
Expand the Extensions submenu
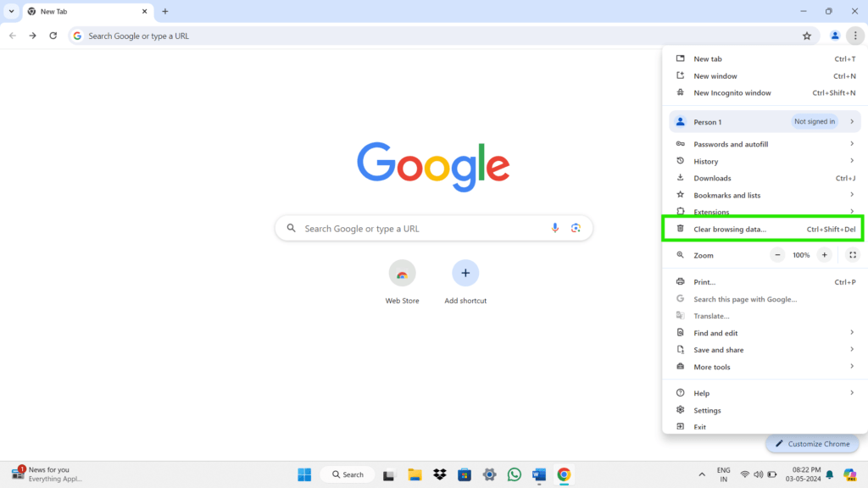click(765, 211)
